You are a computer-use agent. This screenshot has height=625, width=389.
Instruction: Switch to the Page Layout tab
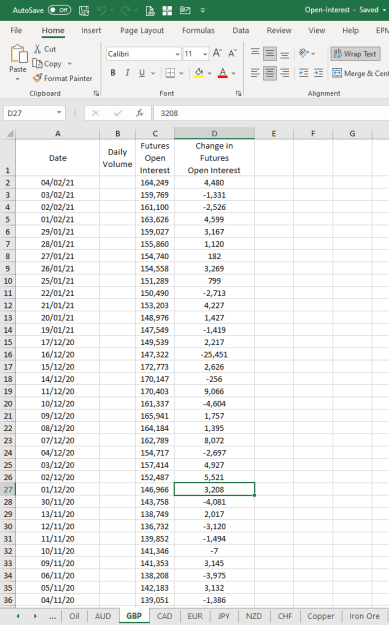tap(142, 30)
